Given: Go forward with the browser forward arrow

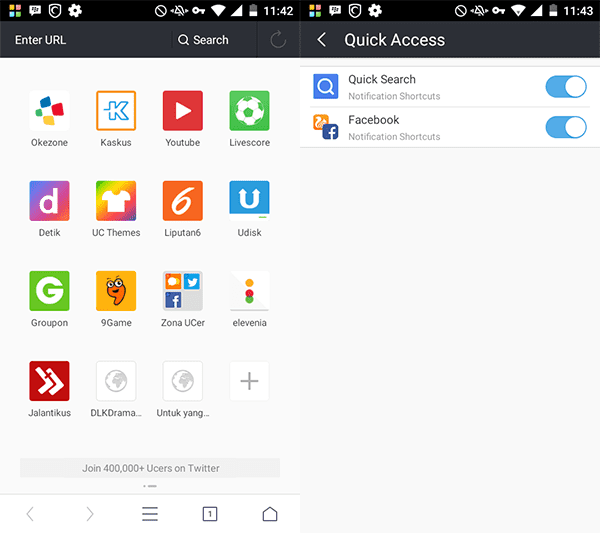Looking at the screenshot, I should click(90, 514).
